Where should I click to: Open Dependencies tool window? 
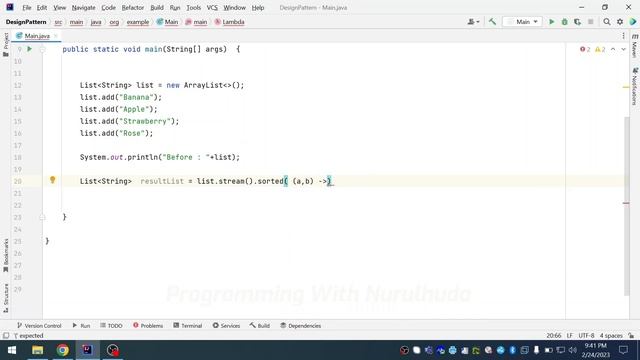pyautogui.click(x=301, y=326)
